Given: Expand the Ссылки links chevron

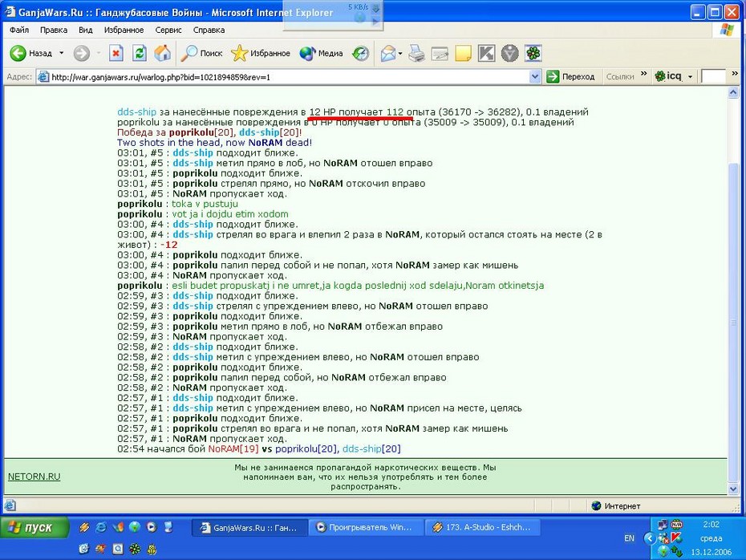Looking at the screenshot, I should (643, 75).
